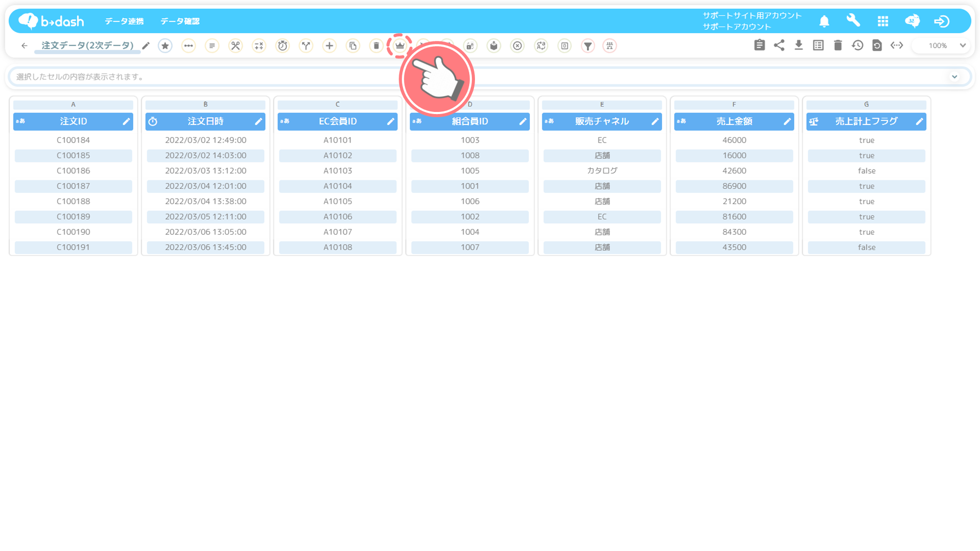The width and height of the screenshot is (980, 551).
Task: Click the angle-bracket column width icon
Action: [897, 45]
